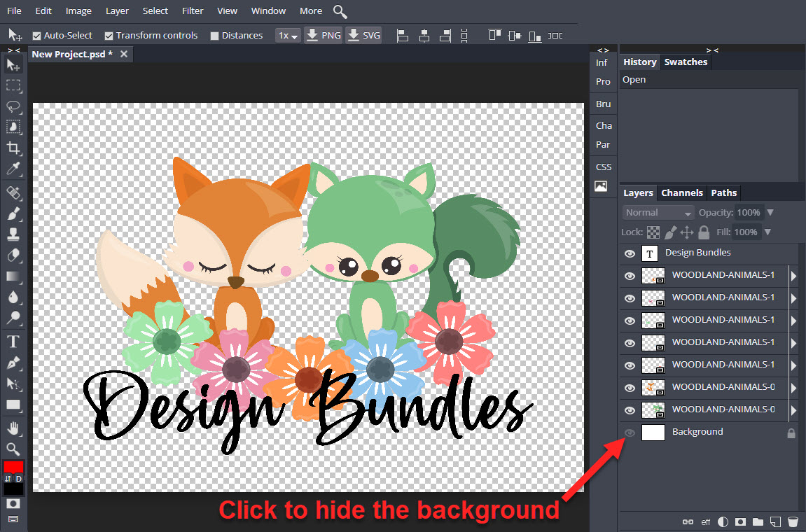Open the Filter menu

(193, 10)
